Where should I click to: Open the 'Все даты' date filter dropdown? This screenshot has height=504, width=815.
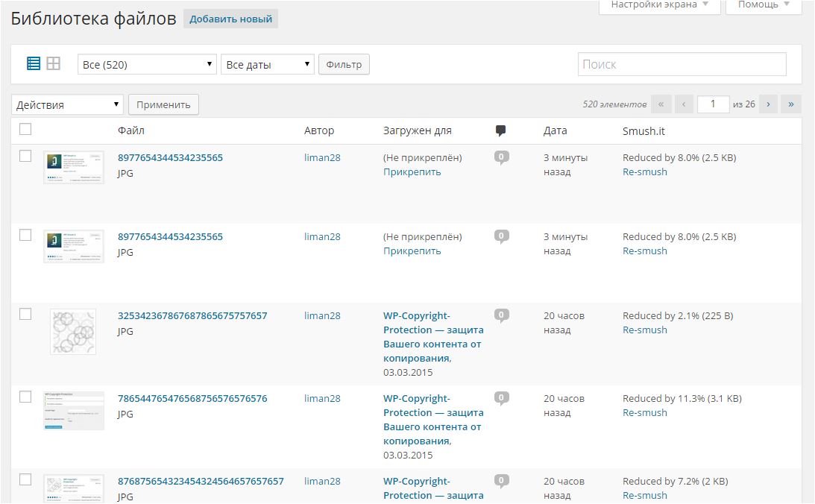(x=268, y=65)
